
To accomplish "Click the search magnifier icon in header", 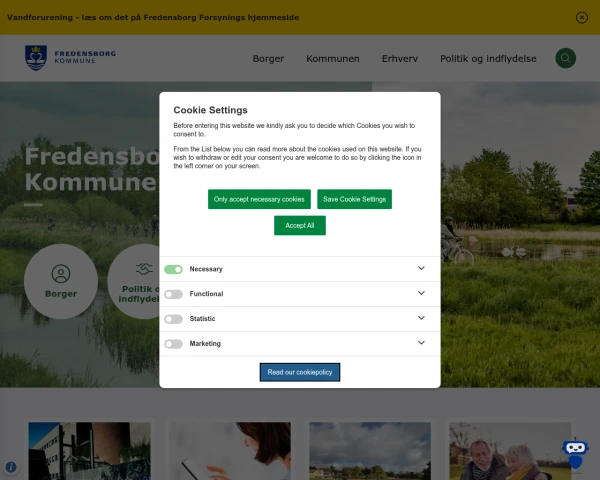I will coord(565,58).
